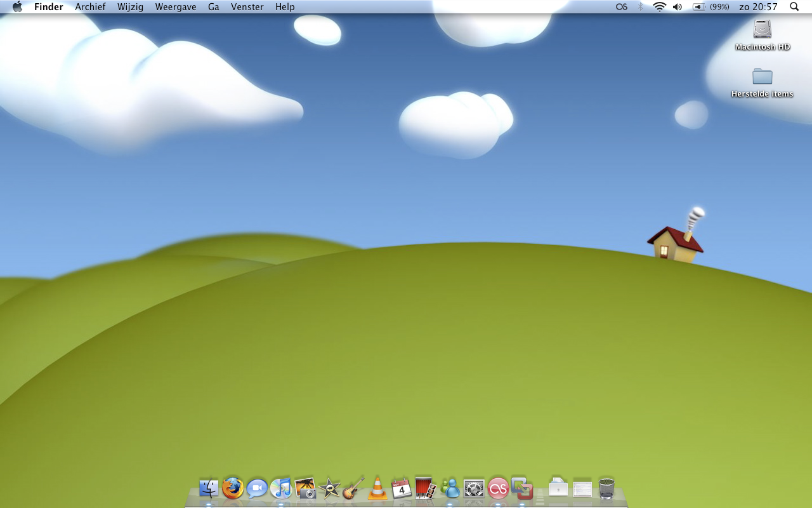Image resolution: width=812 pixels, height=508 pixels.
Task: Launch iTunes from the Dock
Action: click(281, 488)
